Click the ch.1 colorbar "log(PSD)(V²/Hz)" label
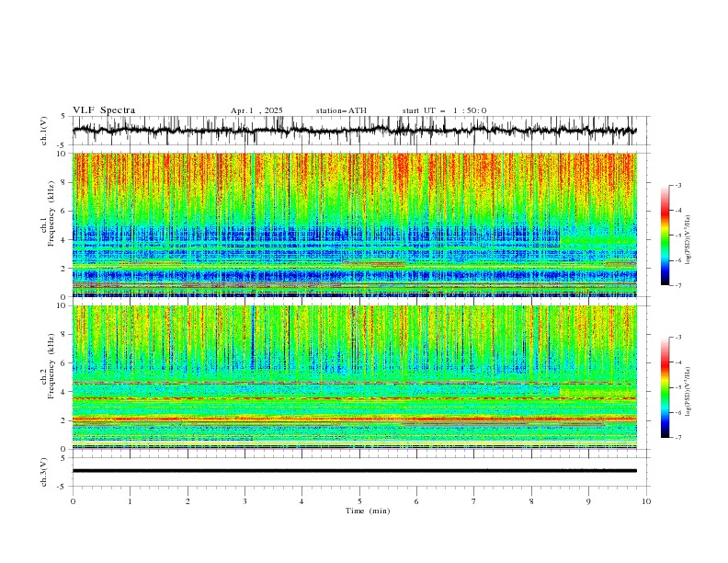 [x=688, y=240]
